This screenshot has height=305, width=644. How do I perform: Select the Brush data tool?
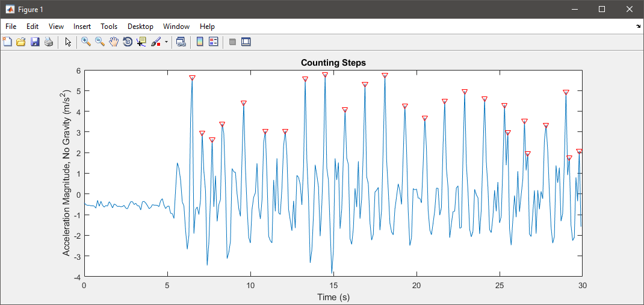[x=155, y=42]
